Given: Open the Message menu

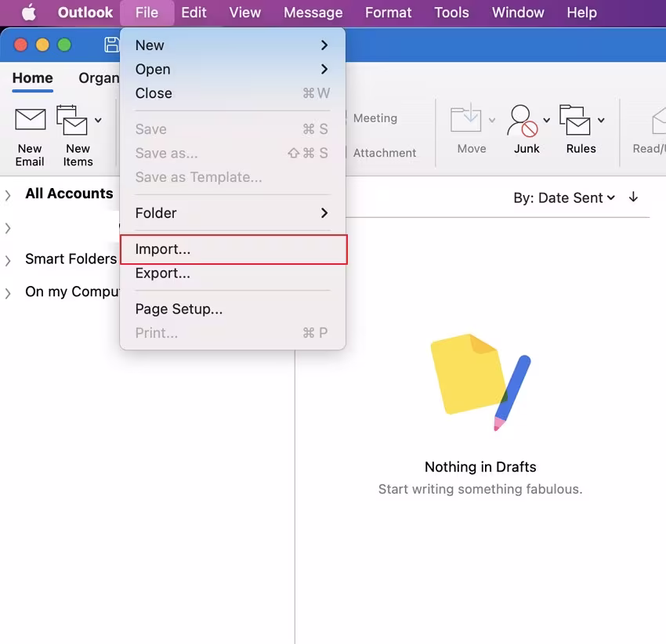Looking at the screenshot, I should coord(313,13).
